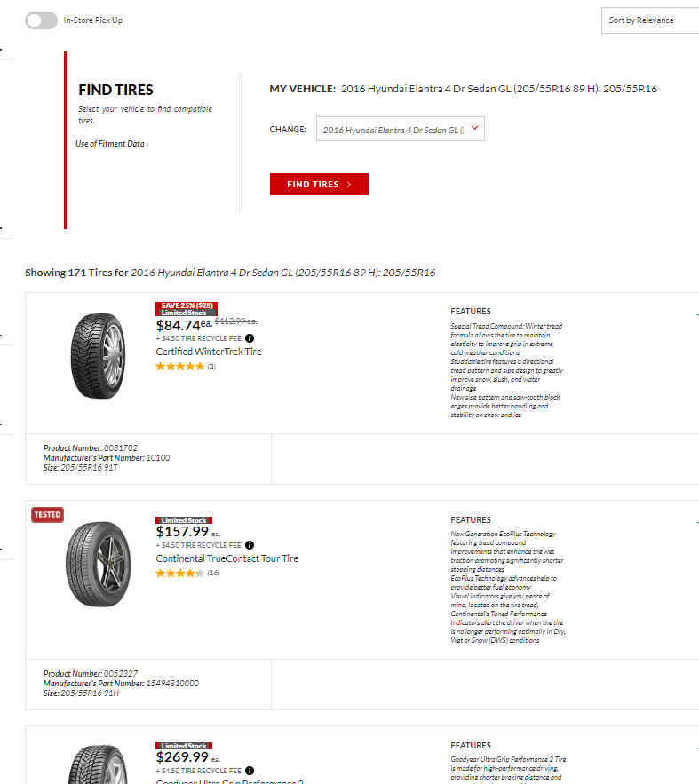Open the Sort by Relevance dropdown
The image size is (699, 784).
coord(648,20)
